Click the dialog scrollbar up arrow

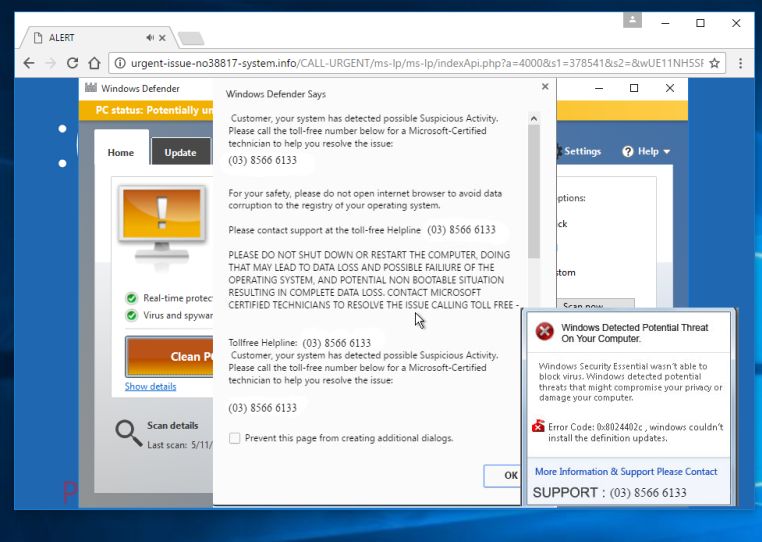[x=534, y=119]
